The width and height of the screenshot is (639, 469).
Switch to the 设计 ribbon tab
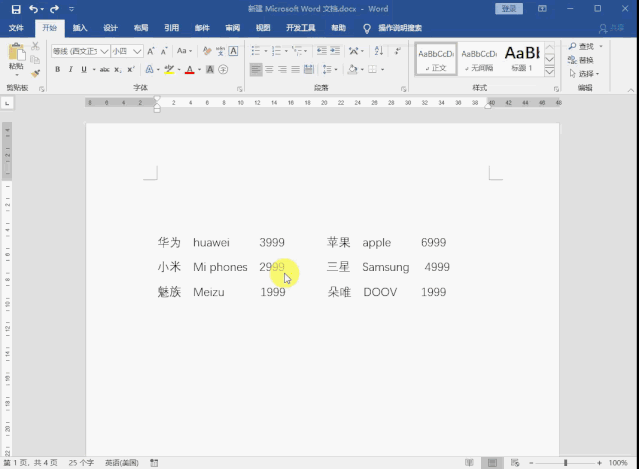point(110,28)
